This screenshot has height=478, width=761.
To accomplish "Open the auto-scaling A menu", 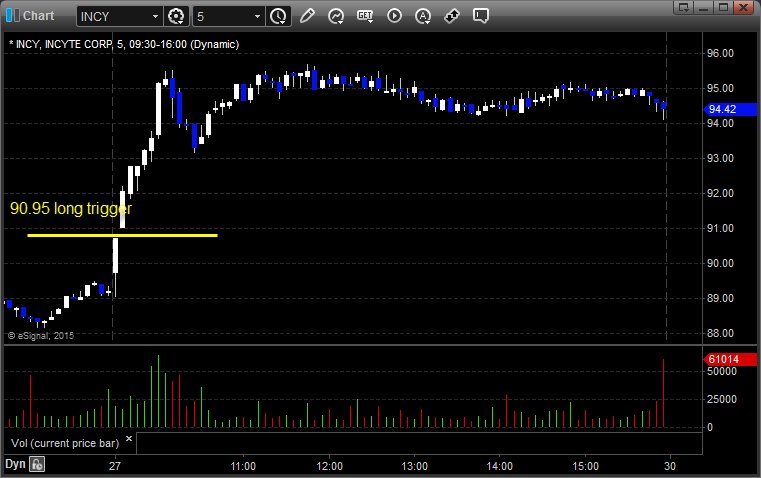I will pyautogui.click(x=423, y=16).
